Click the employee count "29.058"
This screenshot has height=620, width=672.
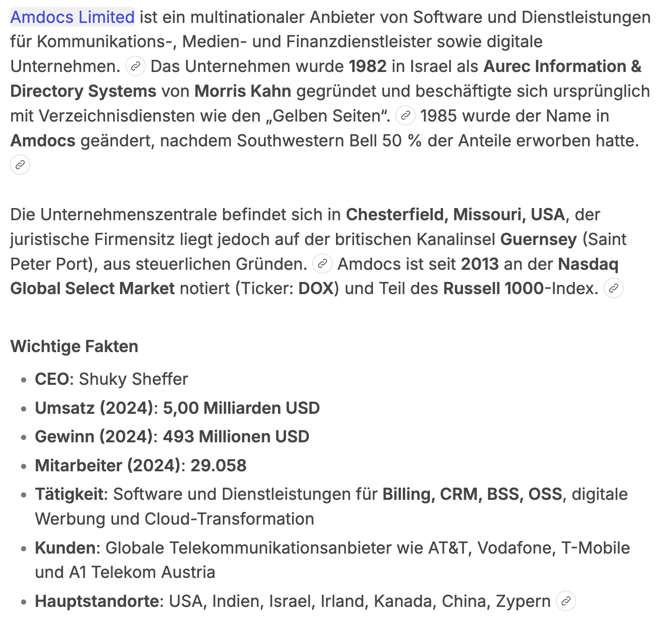coord(218,466)
